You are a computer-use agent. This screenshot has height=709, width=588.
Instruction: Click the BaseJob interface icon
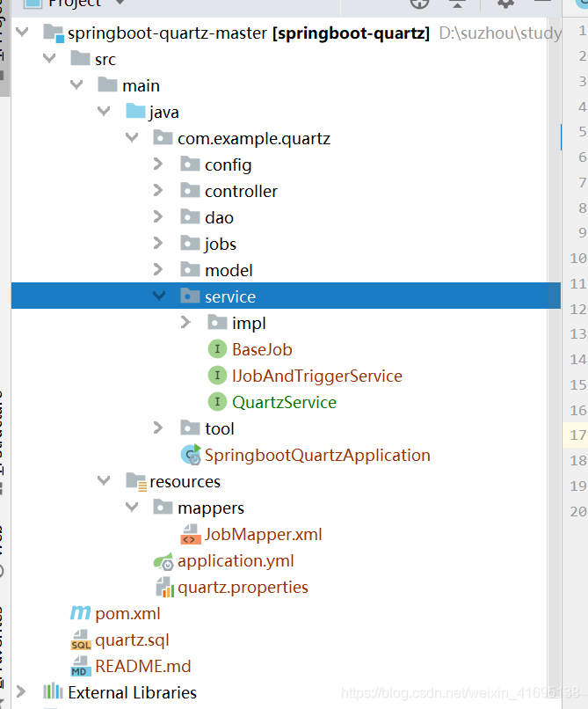[x=217, y=348]
